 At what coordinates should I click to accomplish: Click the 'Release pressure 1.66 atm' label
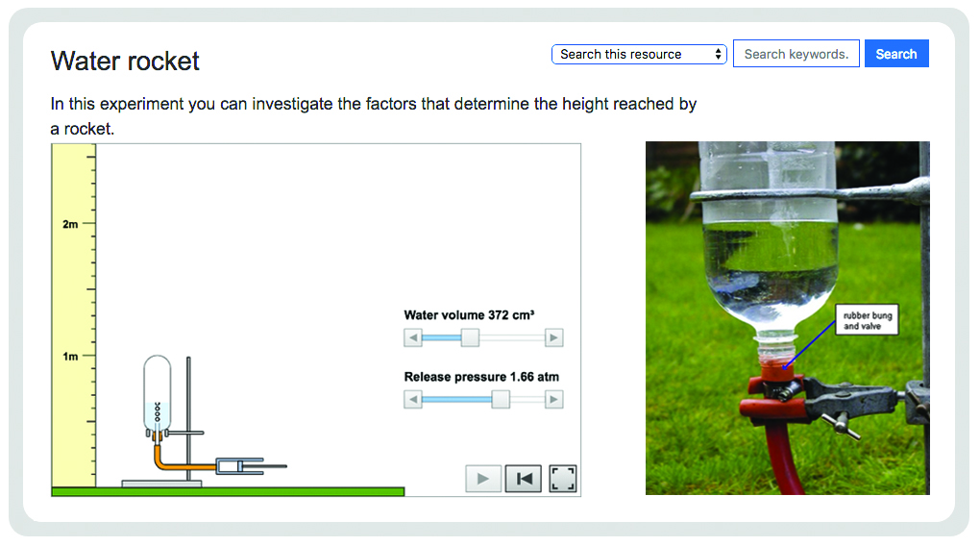(x=481, y=377)
